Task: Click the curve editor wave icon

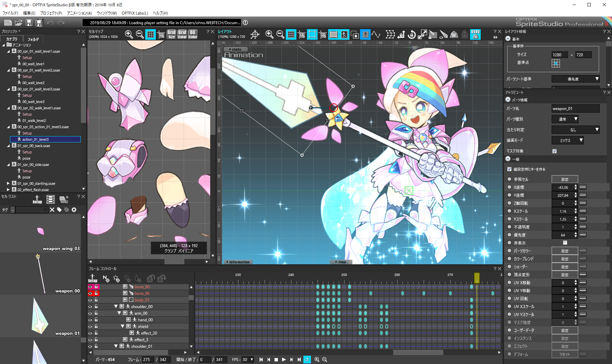Action: tap(376, 34)
